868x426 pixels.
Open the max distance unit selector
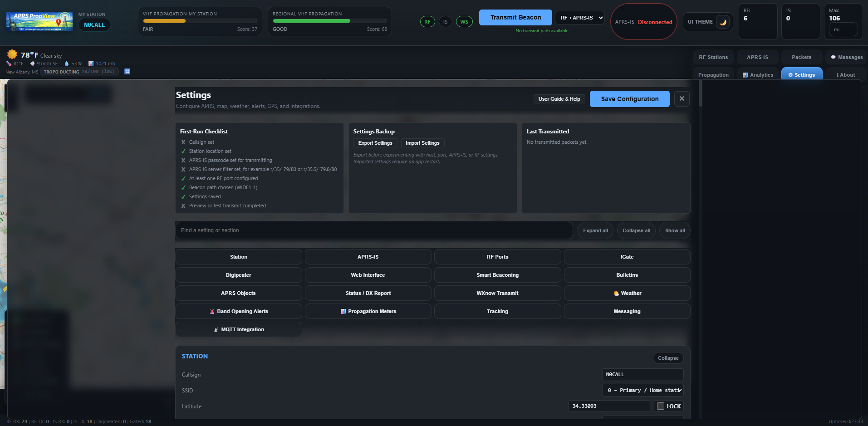tap(843, 29)
